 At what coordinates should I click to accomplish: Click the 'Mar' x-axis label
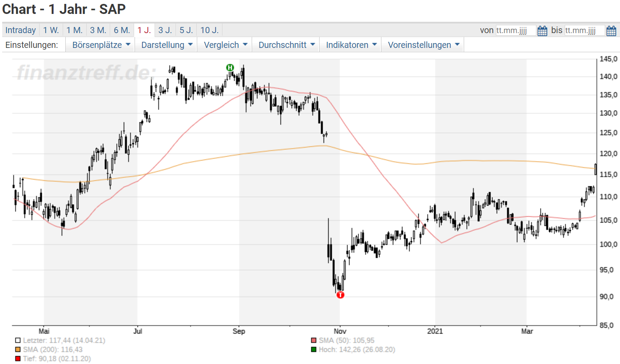(526, 331)
